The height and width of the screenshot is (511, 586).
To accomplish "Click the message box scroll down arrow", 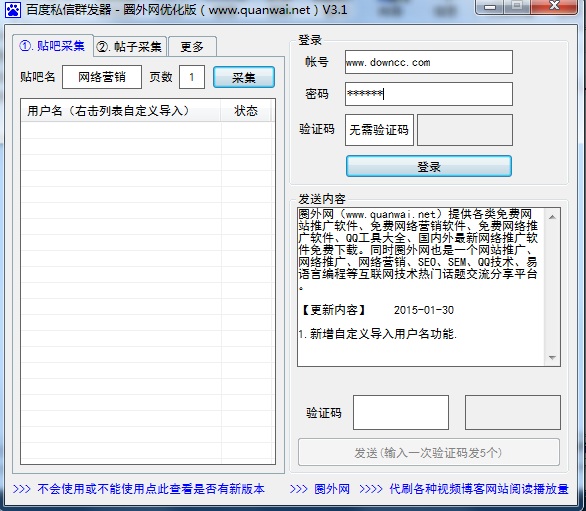I will pos(552,358).
